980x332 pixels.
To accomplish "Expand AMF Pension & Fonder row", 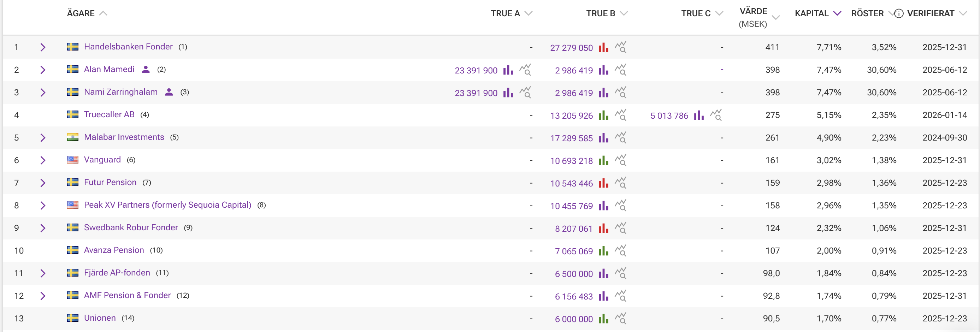I will [x=43, y=296].
